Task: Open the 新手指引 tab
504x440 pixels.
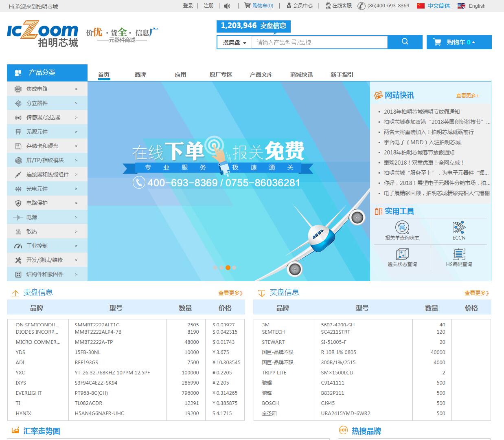Action: (342, 75)
